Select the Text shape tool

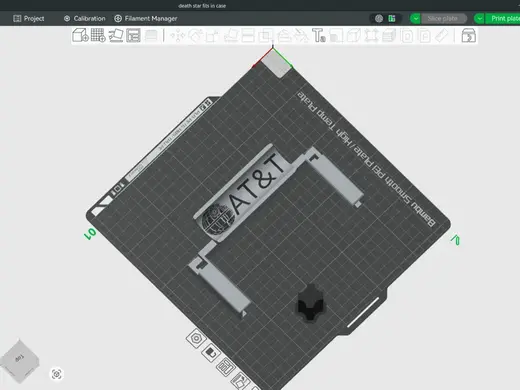point(318,35)
